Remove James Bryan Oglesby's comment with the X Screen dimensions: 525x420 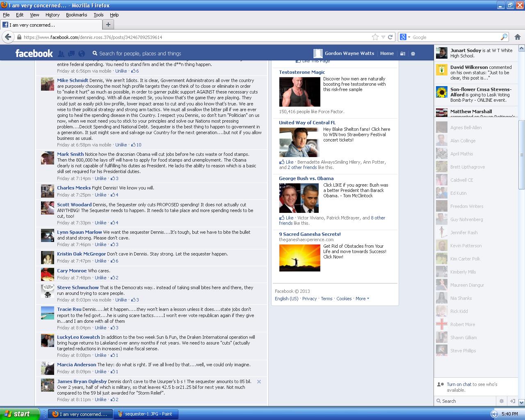coord(259,381)
